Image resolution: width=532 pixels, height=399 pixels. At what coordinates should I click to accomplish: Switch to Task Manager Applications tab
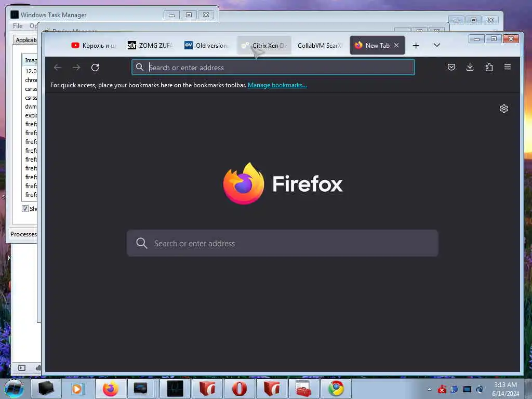point(26,40)
